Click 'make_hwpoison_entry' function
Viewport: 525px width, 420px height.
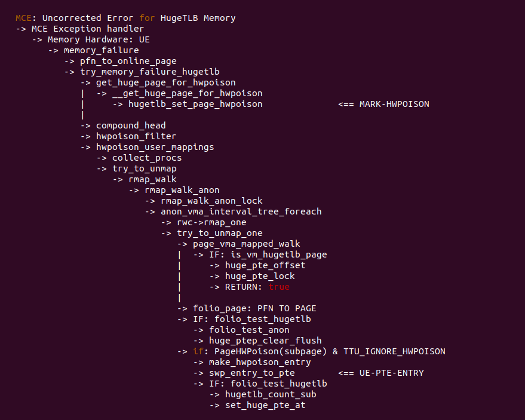click(260, 362)
